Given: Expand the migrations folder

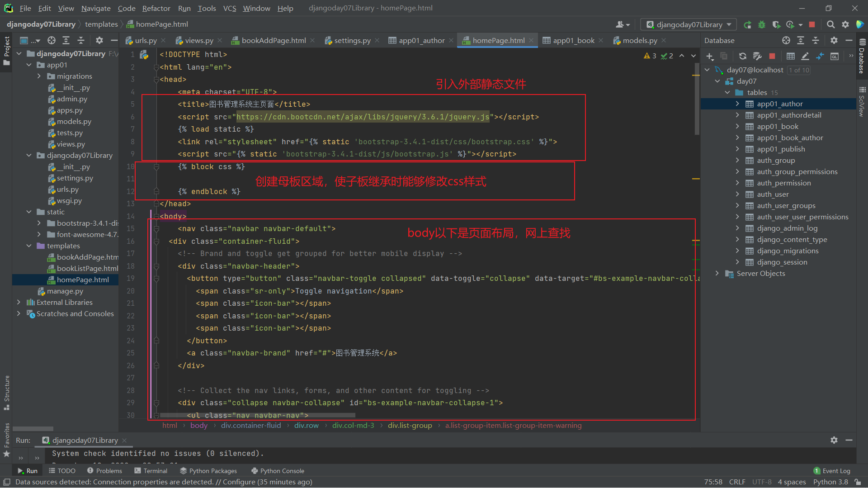Looking at the screenshot, I should pos(39,76).
